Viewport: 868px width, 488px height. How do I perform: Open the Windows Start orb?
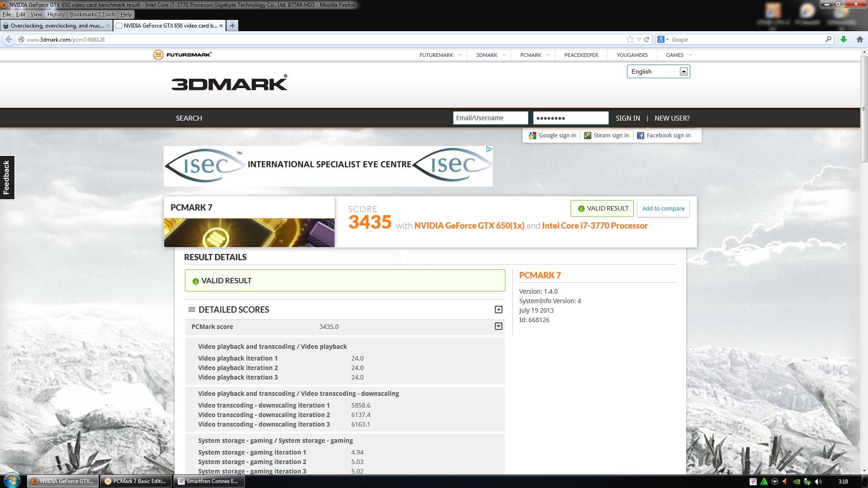pos(12,481)
